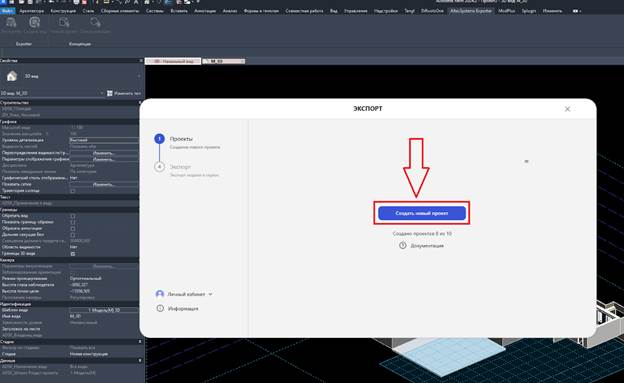Click the third ribbon icon above Концепция label

pos(64,24)
